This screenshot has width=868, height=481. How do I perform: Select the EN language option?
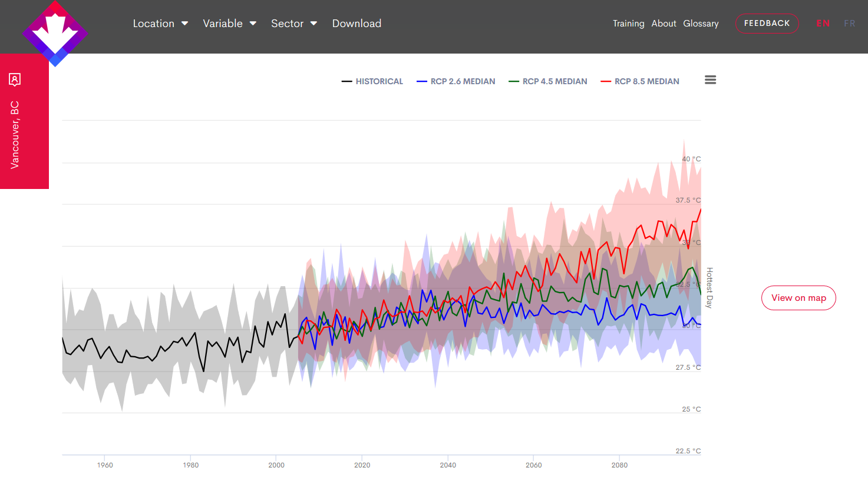point(823,24)
